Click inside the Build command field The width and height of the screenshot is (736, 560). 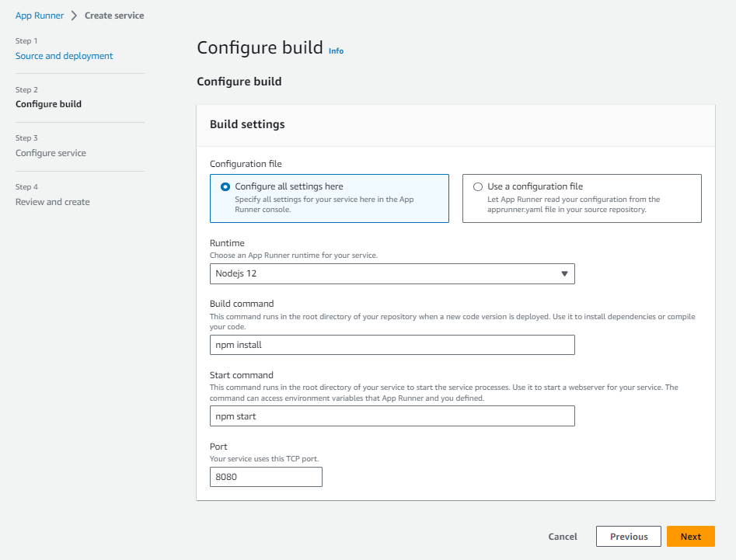tap(392, 344)
